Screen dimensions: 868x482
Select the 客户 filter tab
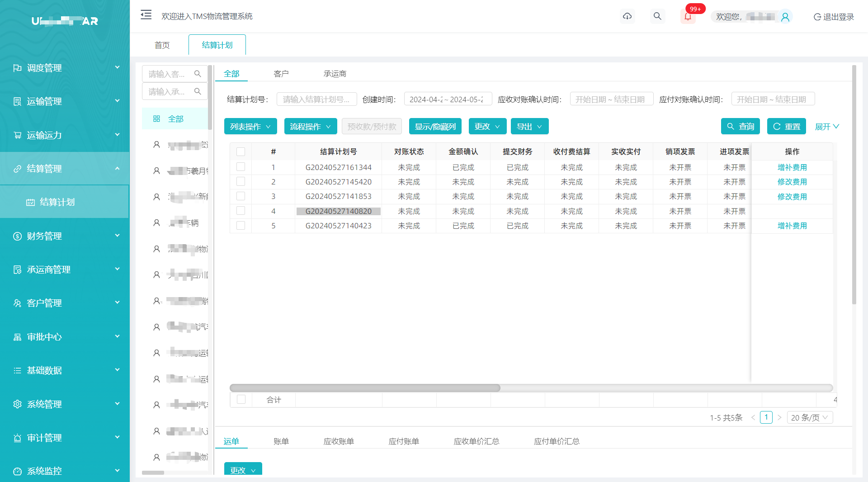[281, 74]
